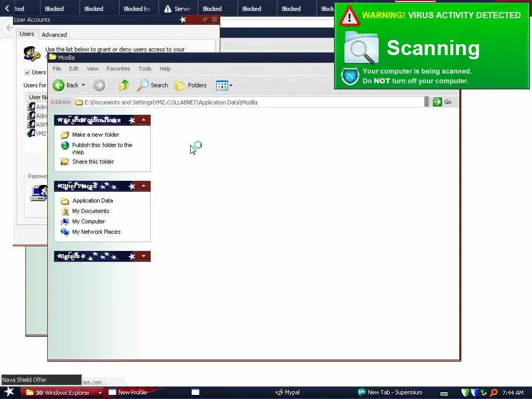
Task: Open the Favorites menu
Action: pos(118,69)
